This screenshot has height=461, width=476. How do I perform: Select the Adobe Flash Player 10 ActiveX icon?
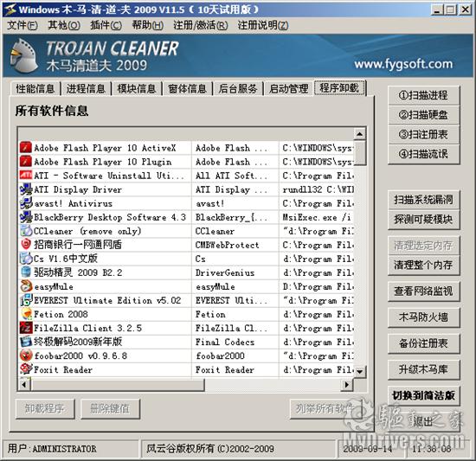(26, 148)
